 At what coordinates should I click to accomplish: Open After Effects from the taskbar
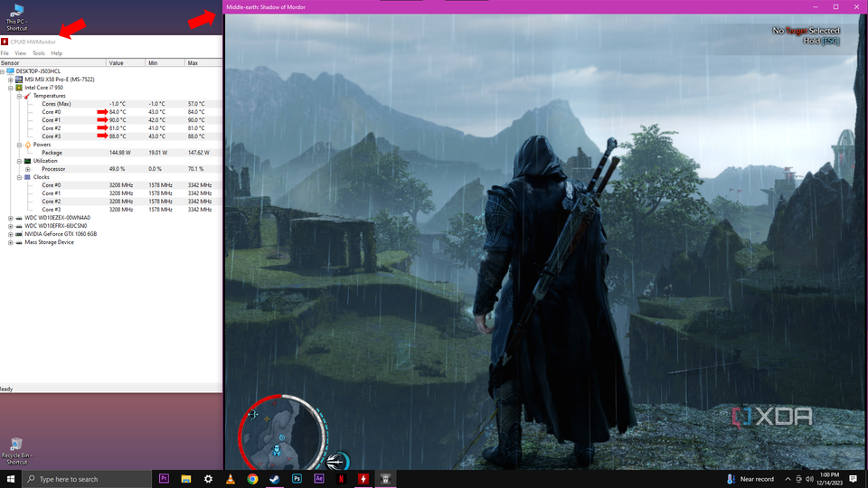tap(319, 479)
